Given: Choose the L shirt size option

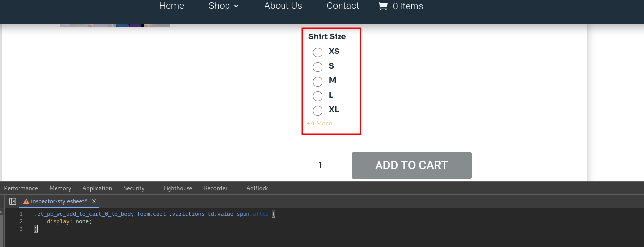Looking at the screenshot, I should (318, 96).
